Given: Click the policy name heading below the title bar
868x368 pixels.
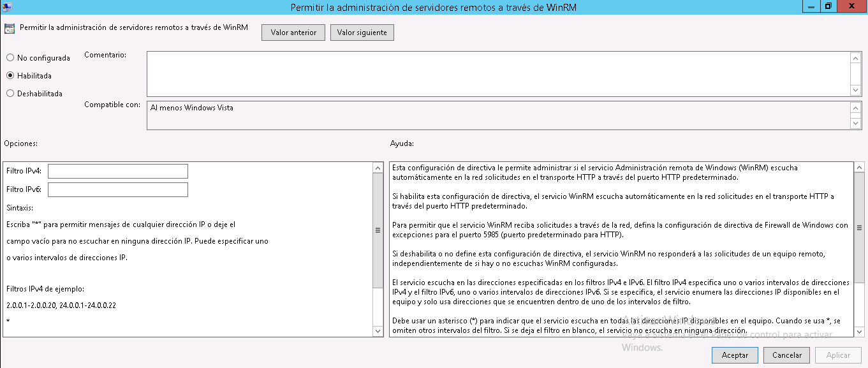Looking at the screenshot, I should [x=134, y=28].
